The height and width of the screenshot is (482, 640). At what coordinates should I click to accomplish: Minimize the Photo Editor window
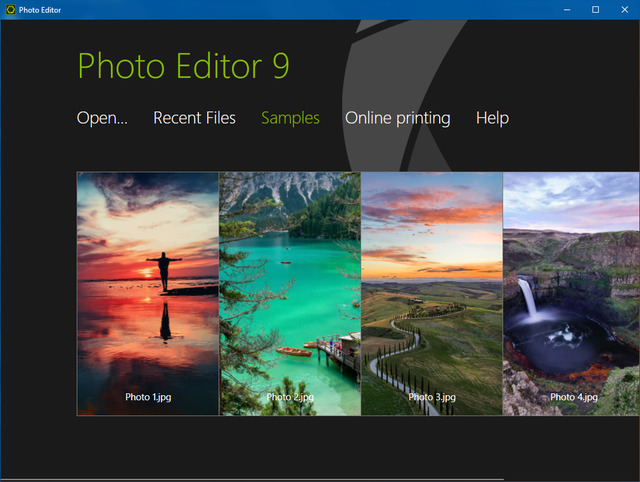(x=567, y=10)
